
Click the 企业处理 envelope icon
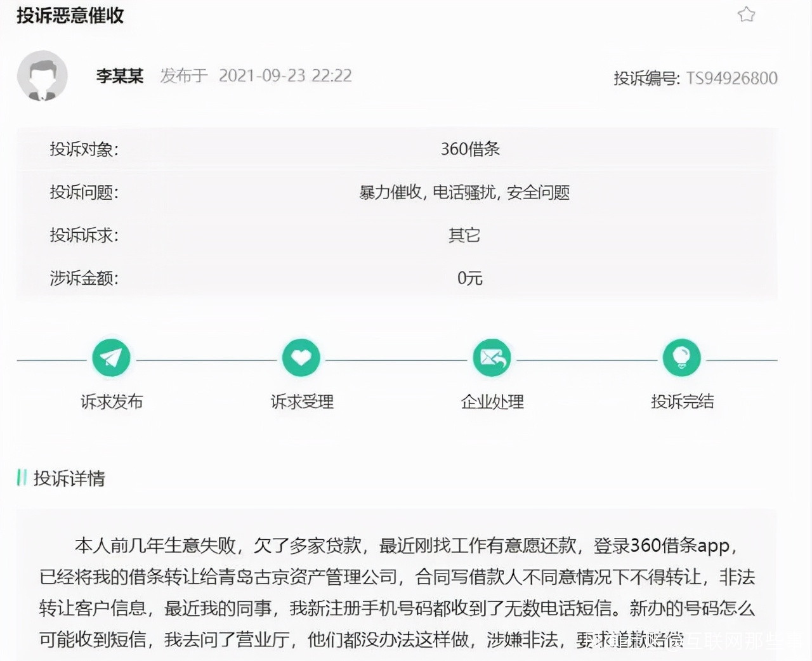pyautogui.click(x=492, y=358)
